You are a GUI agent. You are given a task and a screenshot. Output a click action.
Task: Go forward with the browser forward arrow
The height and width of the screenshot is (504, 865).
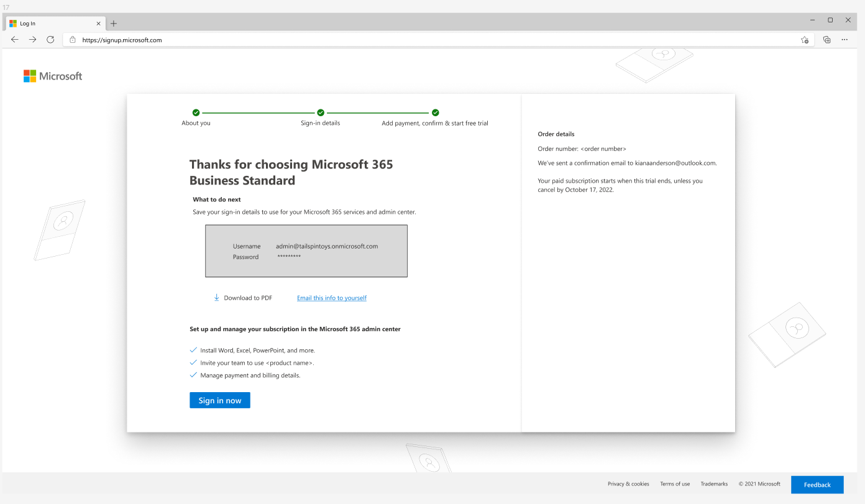click(32, 39)
